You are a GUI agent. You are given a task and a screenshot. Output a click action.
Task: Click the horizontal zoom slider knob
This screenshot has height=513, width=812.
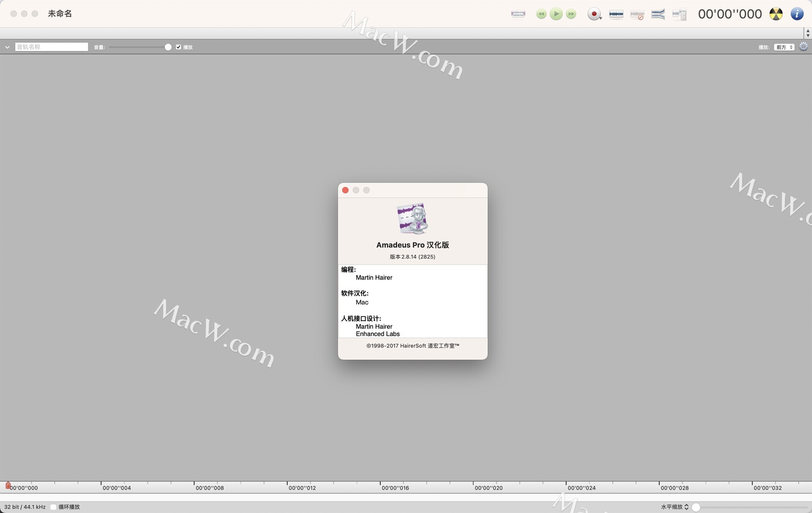click(x=696, y=507)
